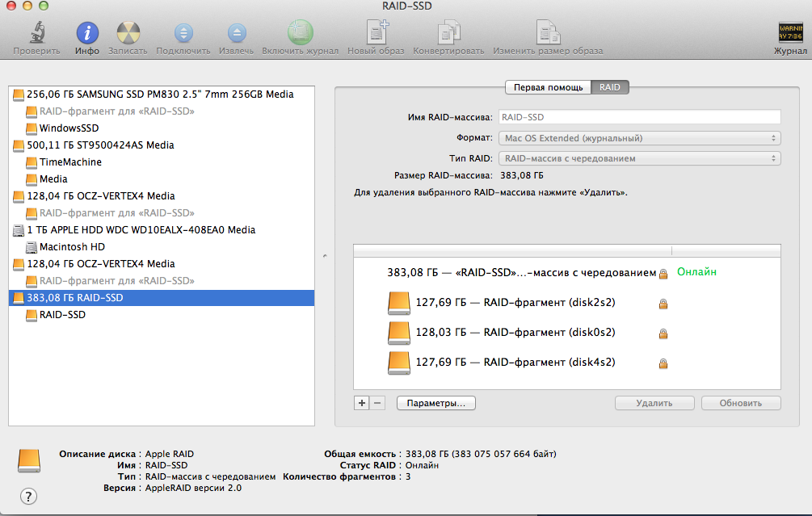The image size is (812, 516).
Task: Create Новый образ from toolbar
Action: point(377,32)
